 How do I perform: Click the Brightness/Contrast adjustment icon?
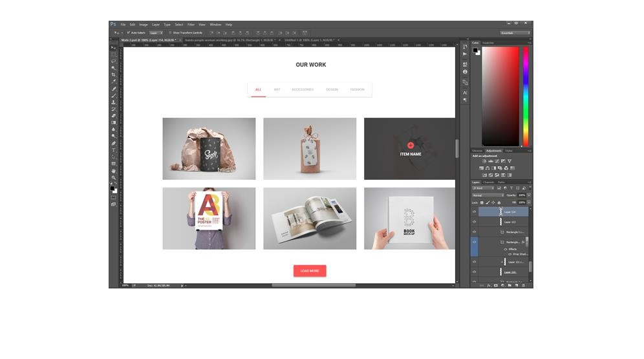point(483,161)
